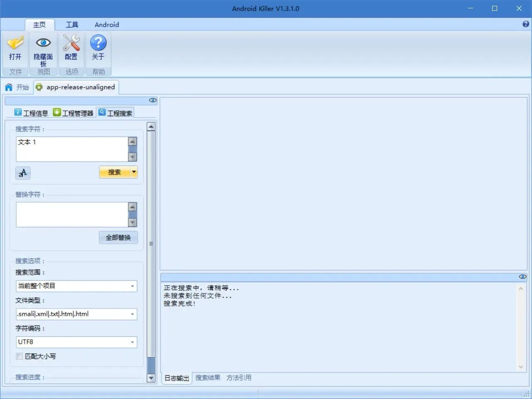
Task: Click left panel scrollbar down arrow
Action: pos(151,378)
